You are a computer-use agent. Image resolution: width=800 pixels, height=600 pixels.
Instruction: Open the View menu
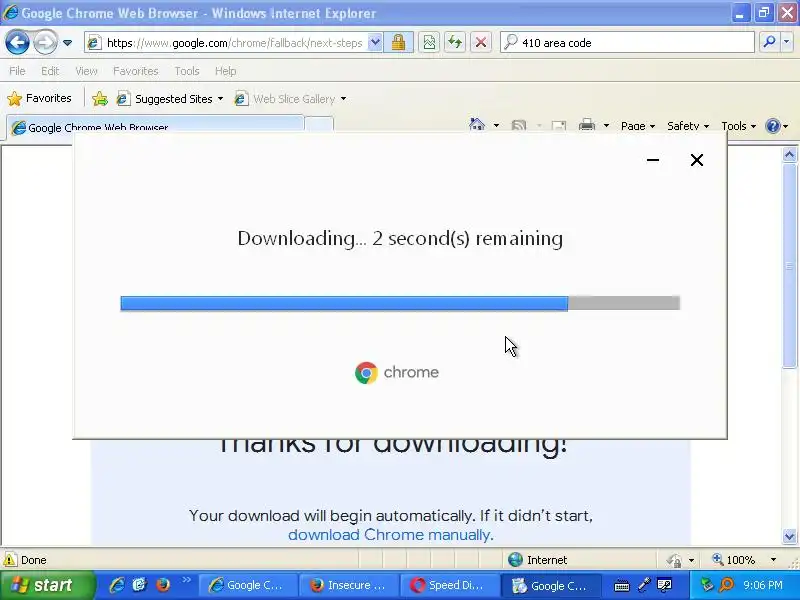(x=86, y=71)
